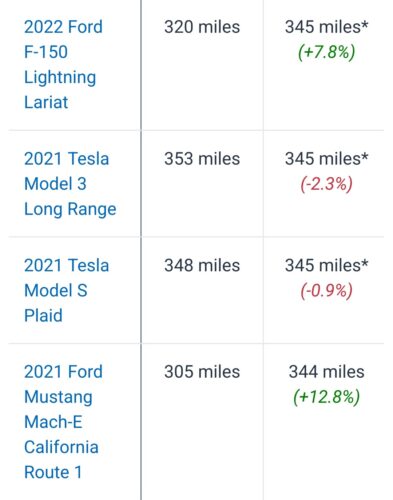This screenshot has height=500, width=393.
Task: Click 345 miles* in the F-150 Lightning row
Action: [327, 27]
